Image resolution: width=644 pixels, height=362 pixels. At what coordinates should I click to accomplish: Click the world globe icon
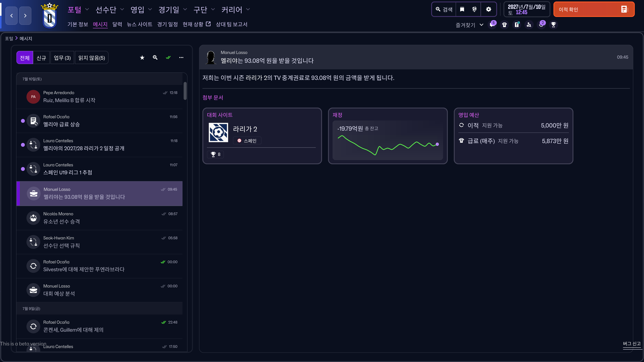[x=474, y=10]
